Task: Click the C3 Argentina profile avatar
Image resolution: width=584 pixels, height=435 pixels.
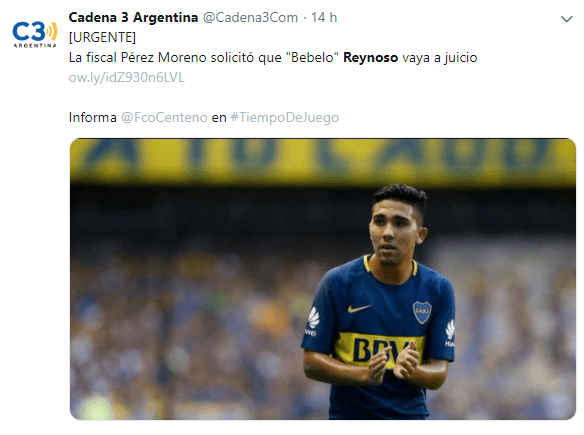Action: 35,34
